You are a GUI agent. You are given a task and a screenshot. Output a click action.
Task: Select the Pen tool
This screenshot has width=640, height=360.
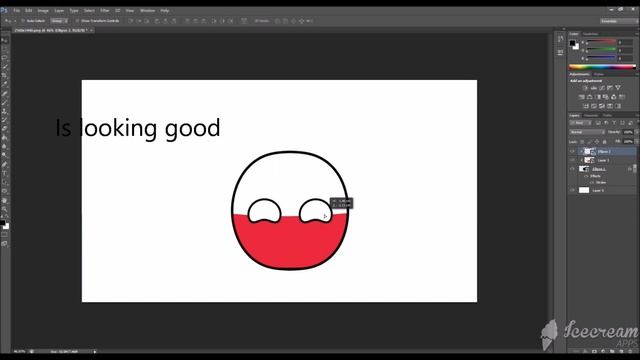tap(4, 164)
